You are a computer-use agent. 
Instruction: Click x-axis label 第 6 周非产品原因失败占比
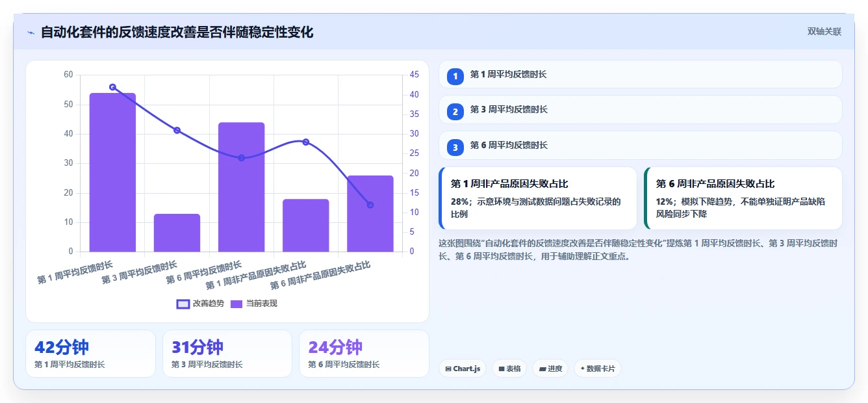pos(320,276)
